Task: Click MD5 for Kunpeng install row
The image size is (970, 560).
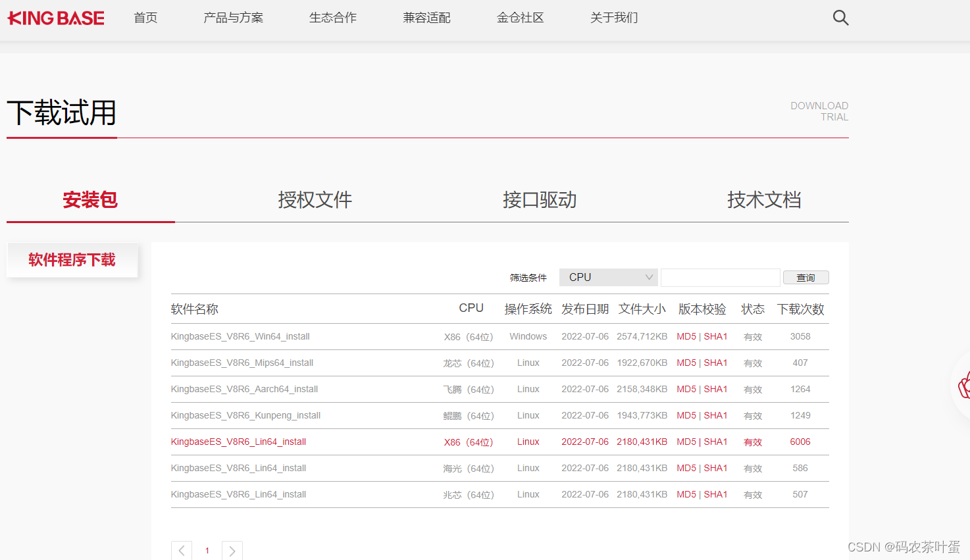Action: point(686,415)
